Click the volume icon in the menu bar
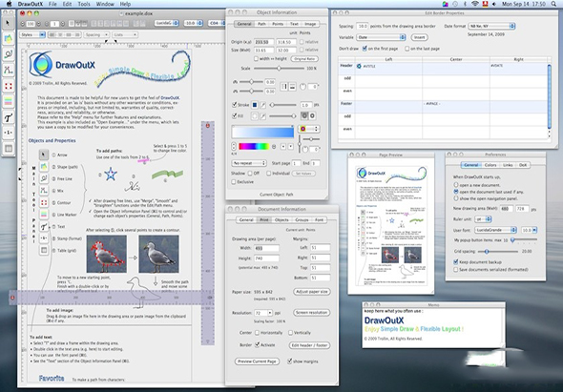This screenshot has width=563, height=392. (x=495, y=4)
